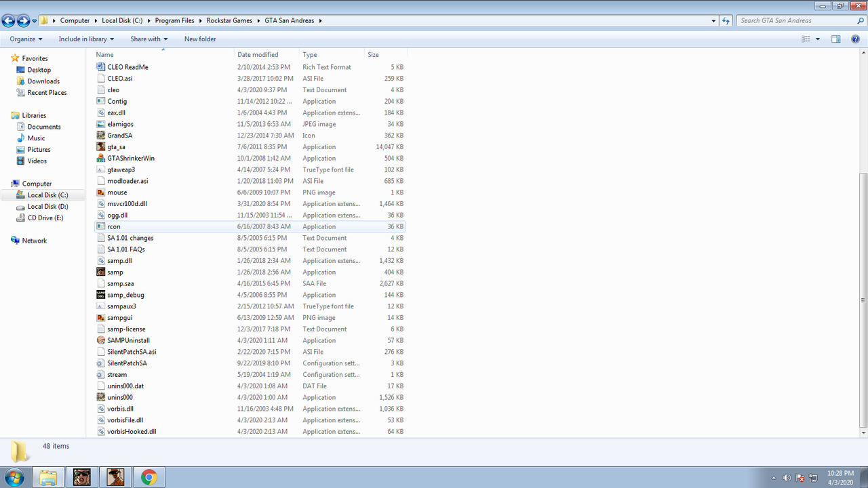
Task: Click the GTAShrinkerWin application icon
Action: (101, 159)
